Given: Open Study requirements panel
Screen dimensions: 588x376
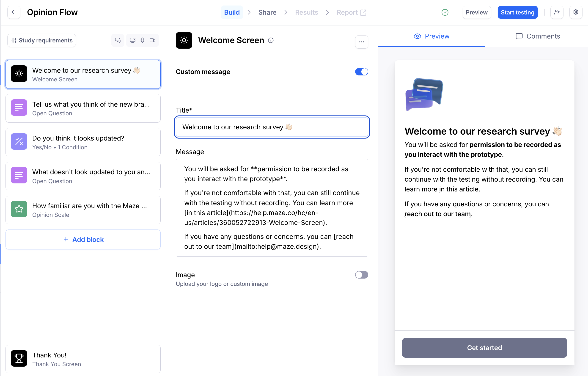Looking at the screenshot, I should point(42,40).
